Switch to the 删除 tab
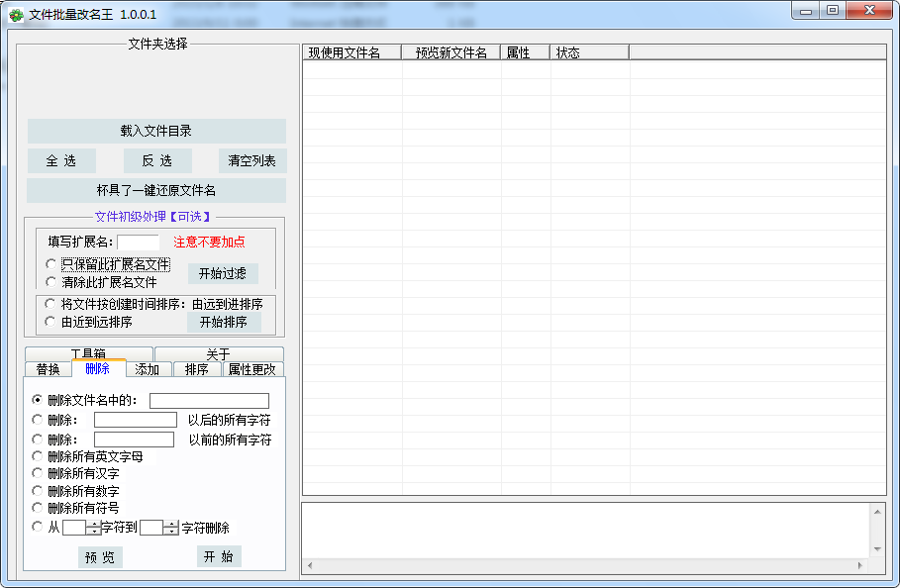The width and height of the screenshot is (900, 588). tap(98, 368)
